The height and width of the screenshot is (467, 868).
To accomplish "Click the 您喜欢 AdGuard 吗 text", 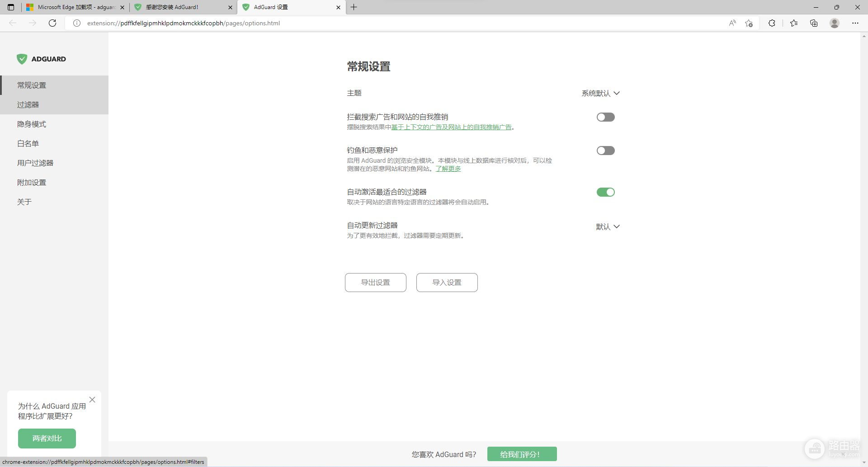I will (x=444, y=454).
